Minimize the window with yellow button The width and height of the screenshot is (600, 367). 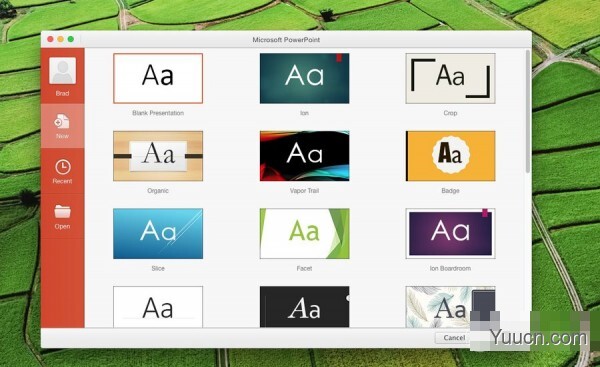coord(60,39)
